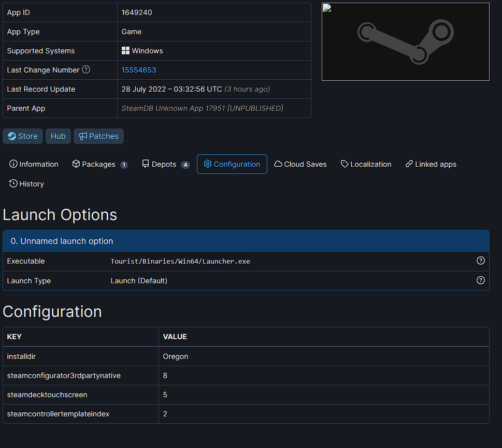Screen dimensions: 502x448
Task: Click the clock icon on History tab
Action: coord(13,183)
